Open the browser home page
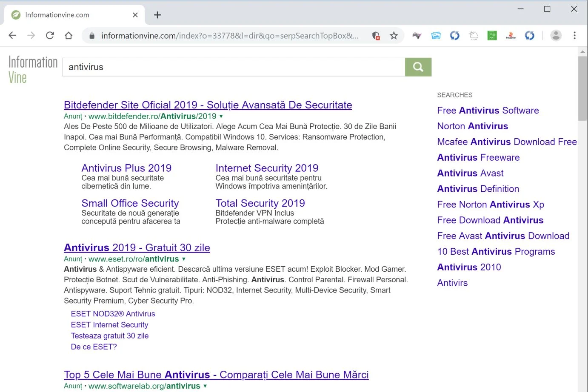588x392 pixels. click(69, 36)
